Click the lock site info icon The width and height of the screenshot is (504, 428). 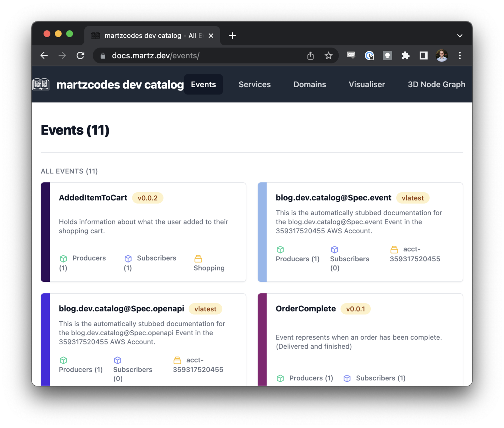[103, 56]
